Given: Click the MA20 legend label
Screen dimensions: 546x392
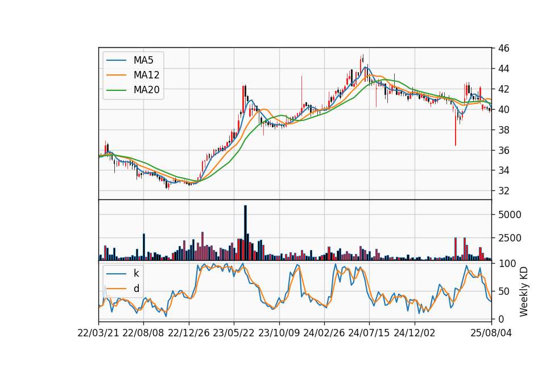Looking at the screenshot, I should click(x=146, y=90).
